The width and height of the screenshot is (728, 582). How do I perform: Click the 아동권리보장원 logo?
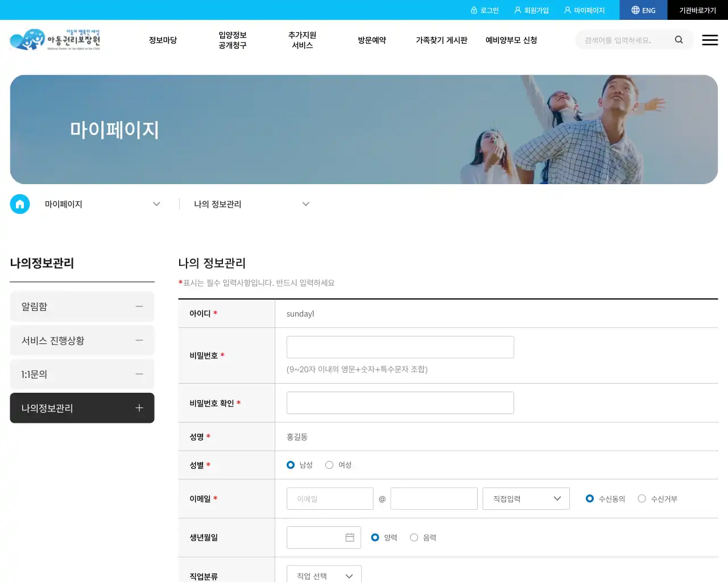[x=55, y=40]
